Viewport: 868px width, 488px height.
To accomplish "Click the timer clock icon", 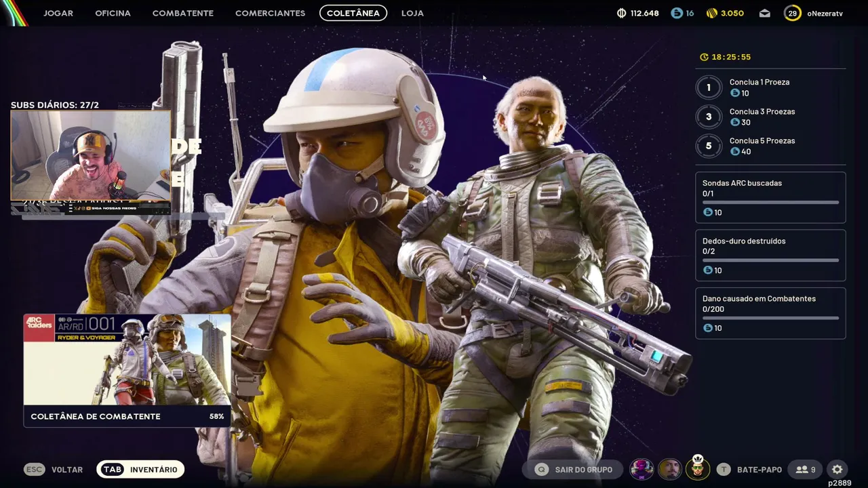I will click(704, 57).
